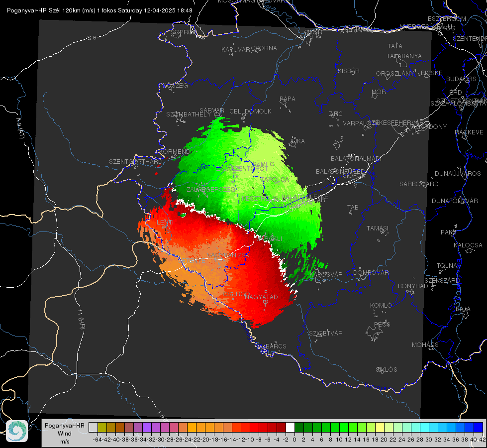The image size is (487, 448).
Task: Select the DOMBOVAR town label
Action: (x=371, y=273)
